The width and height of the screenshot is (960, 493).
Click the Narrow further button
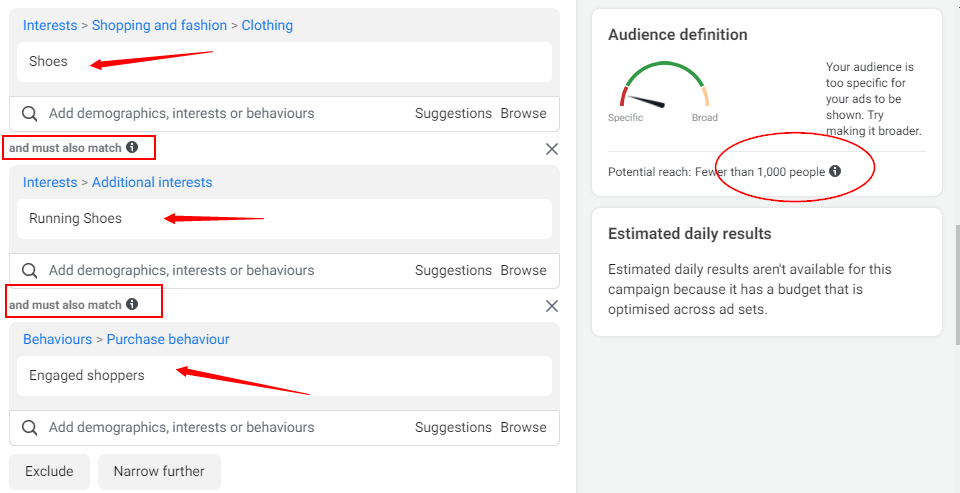tap(159, 472)
